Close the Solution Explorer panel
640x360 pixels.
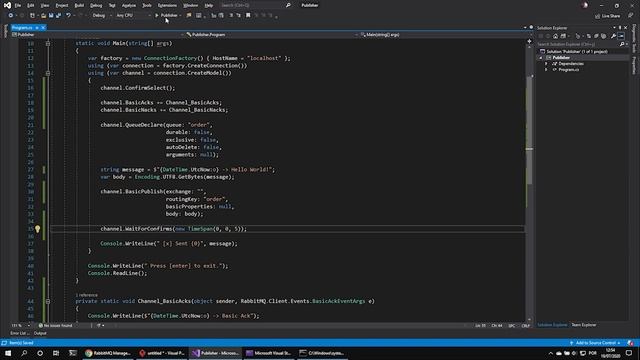(625, 28)
